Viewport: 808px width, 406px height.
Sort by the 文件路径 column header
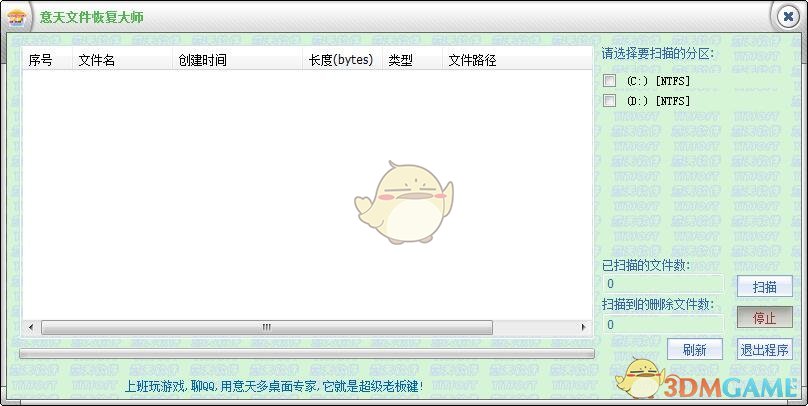517,60
